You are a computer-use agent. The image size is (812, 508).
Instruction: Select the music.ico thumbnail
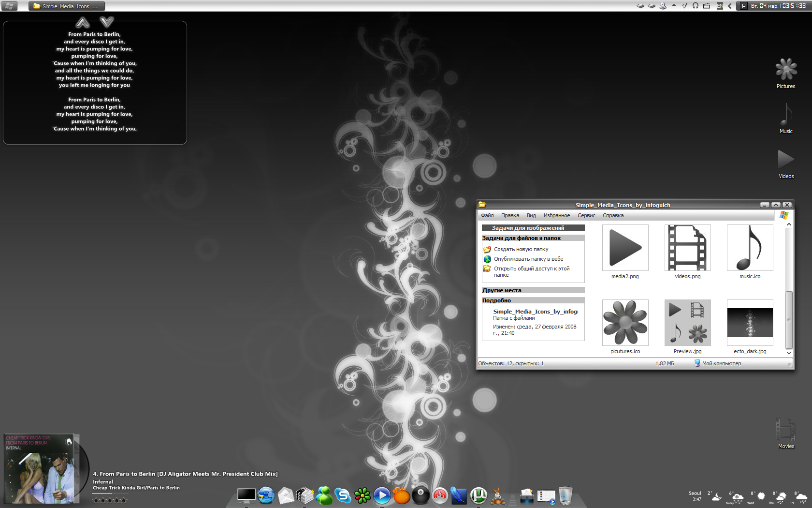tap(750, 248)
